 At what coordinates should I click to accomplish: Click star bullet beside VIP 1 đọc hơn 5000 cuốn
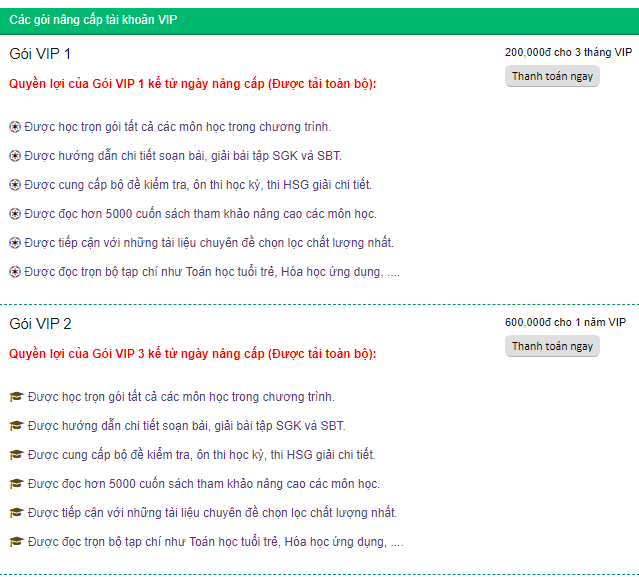[x=15, y=214]
